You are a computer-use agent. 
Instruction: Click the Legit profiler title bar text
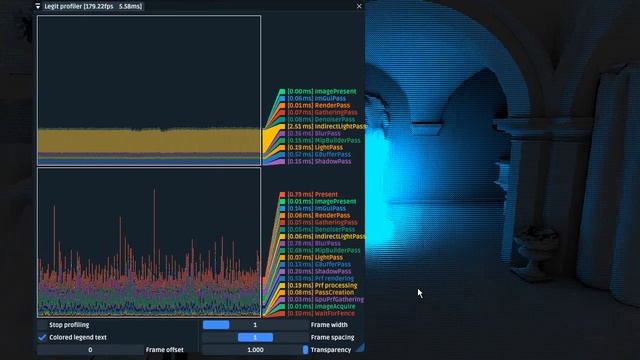93,6
